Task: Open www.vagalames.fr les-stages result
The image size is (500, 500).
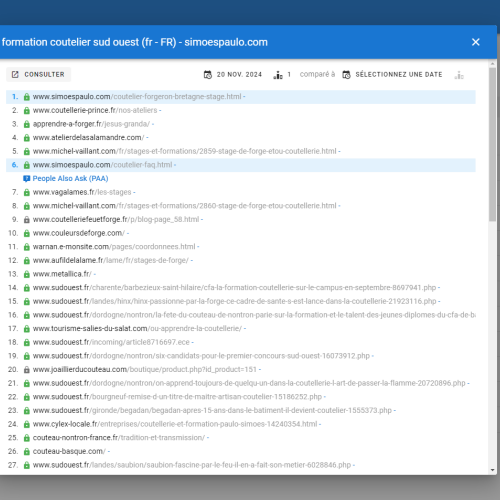Action: point(82,192)
